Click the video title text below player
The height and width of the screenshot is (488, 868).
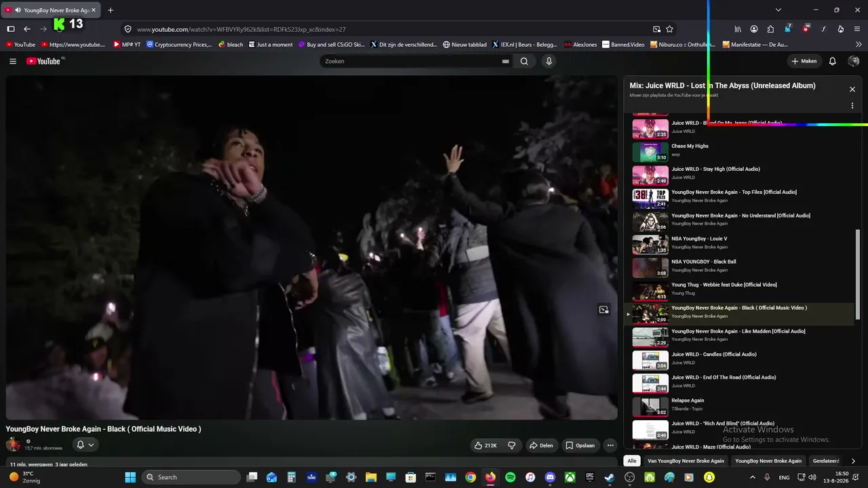click(x=104, y=429)
